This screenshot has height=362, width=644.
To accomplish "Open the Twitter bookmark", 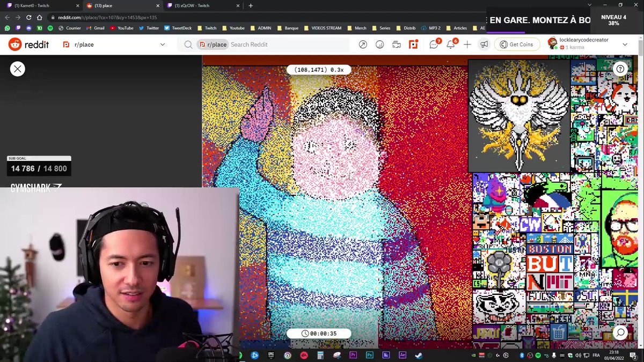I will 149,28.
